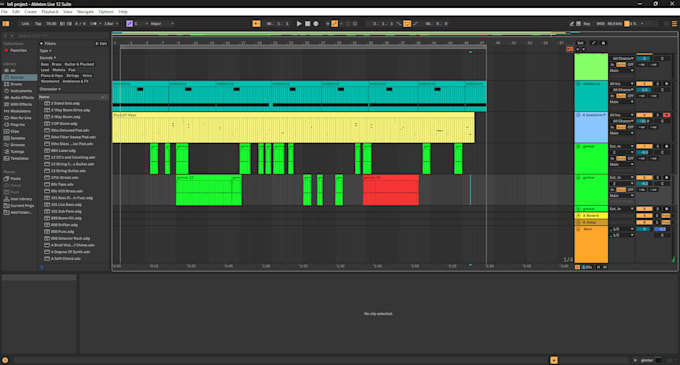Open the File menu
Viewport: 680px width, 365px height.
click(x=4, y=12)
